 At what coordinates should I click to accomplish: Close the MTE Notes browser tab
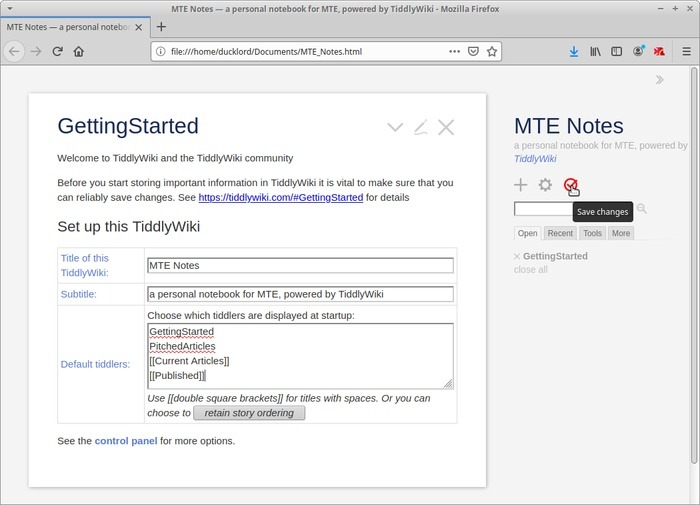coord(139,27)
